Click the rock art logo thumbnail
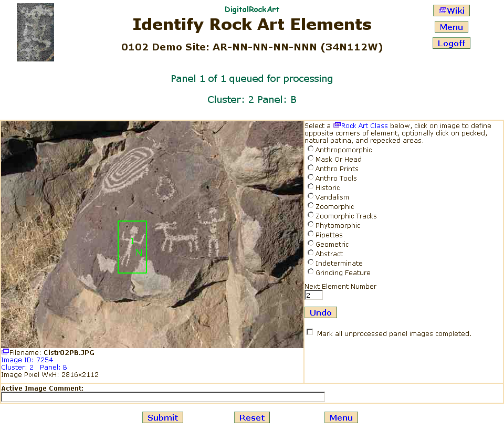 pyautogui.click(x=35, y=32)
